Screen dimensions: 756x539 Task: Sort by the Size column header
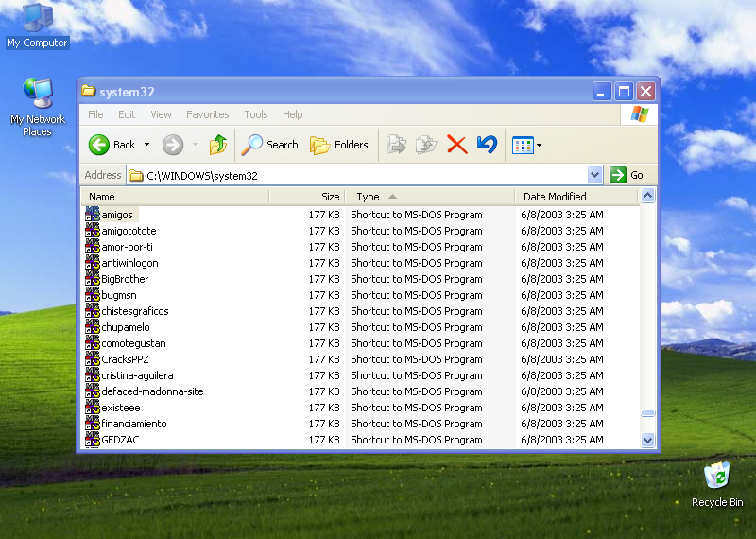coord(307,197)
